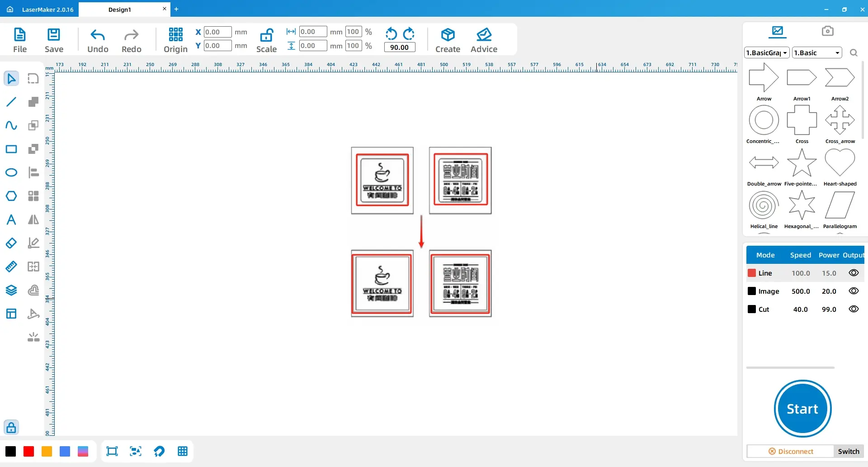Screen dimensions: 868x467
Task: Select the Line layer row
Action: pyautogui.click(x=805, y=273)
